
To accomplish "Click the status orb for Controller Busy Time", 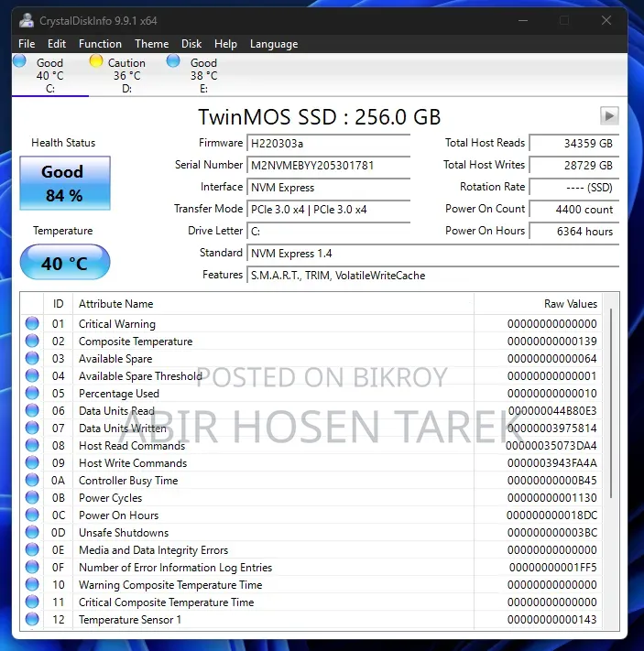I will [32, 481].
